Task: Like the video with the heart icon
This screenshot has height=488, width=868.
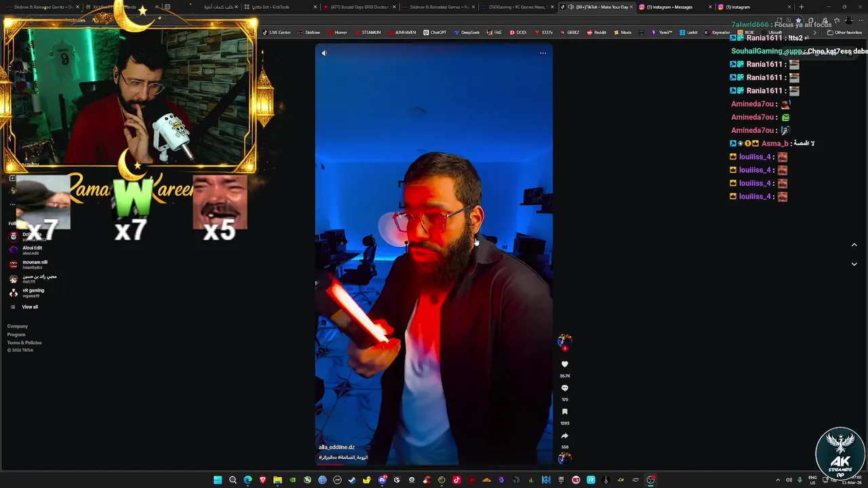Action: coord(564,365)
